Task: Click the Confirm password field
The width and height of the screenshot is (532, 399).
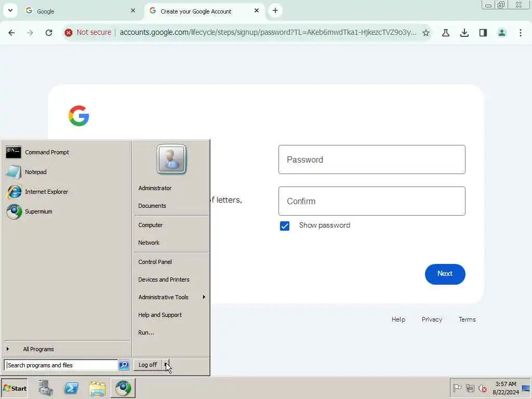Action: click(372, 201)
